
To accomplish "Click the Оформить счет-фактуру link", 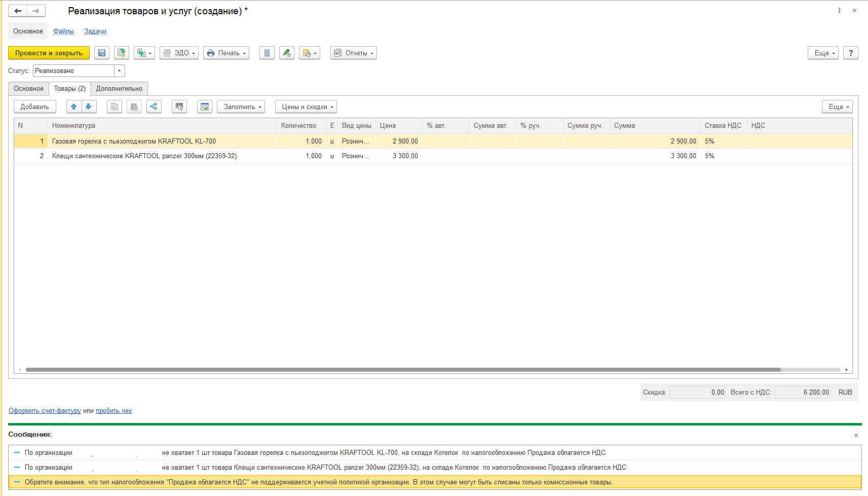I will [45, 411].
